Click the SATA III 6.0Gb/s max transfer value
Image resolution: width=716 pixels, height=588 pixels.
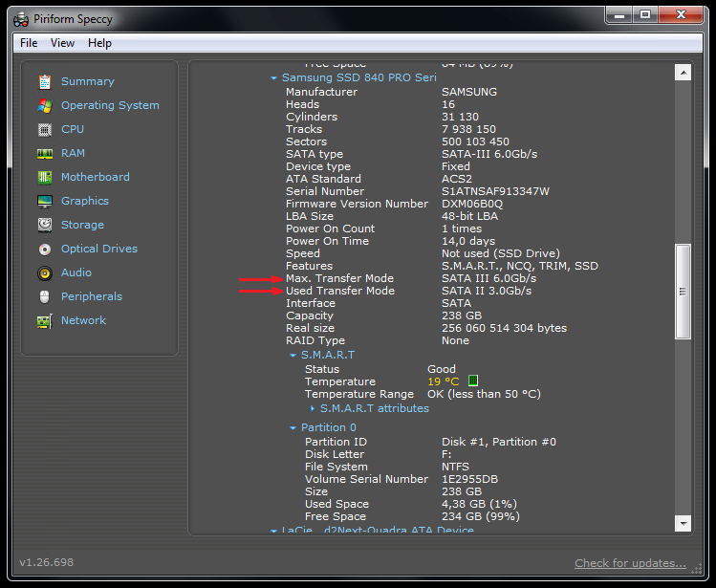(x=489, y=278)
